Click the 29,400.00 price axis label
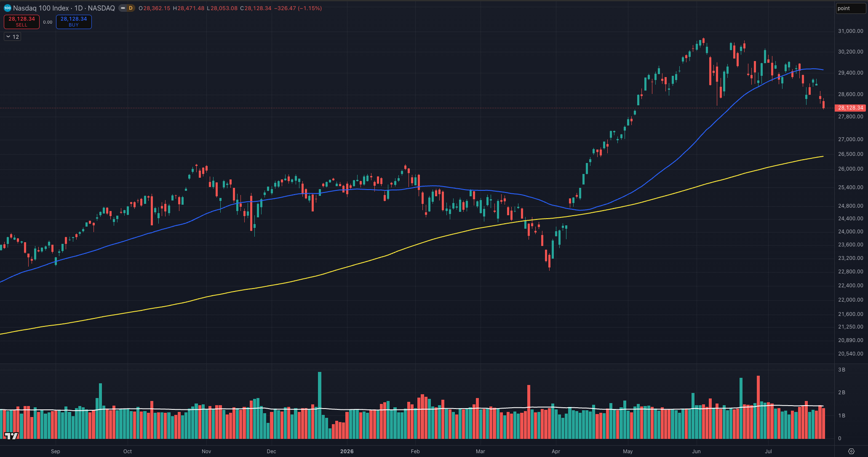 (x=851, y=73)
